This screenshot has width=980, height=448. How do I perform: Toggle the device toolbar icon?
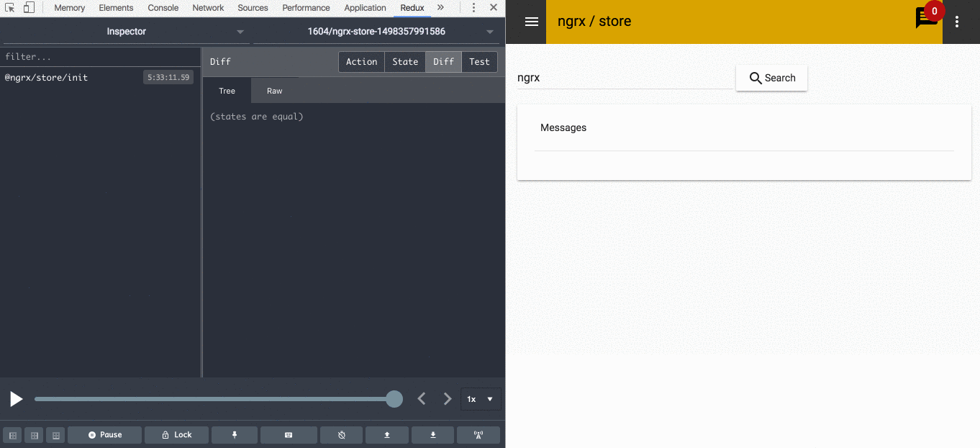29,8
